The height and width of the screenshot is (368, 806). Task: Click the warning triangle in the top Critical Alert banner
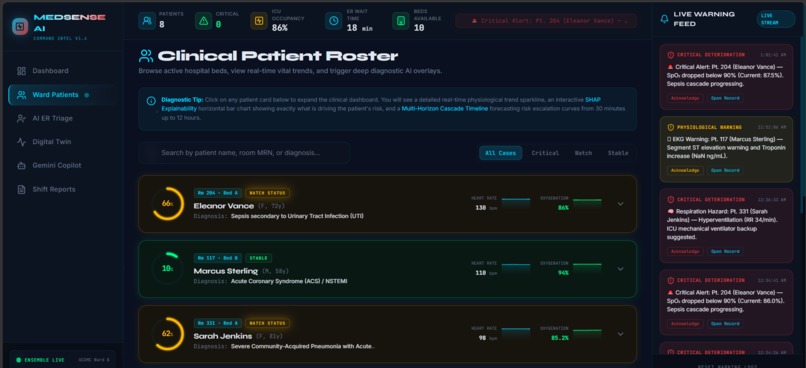[474, 21]
